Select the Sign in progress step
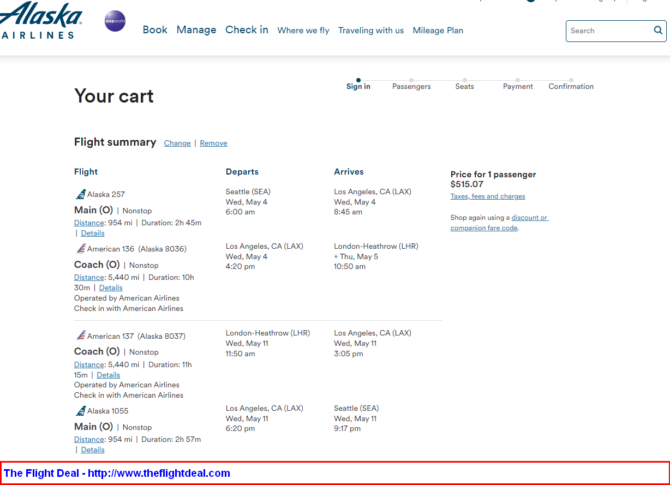This screenshot has width=670, height=485. (x=358, y=86)
